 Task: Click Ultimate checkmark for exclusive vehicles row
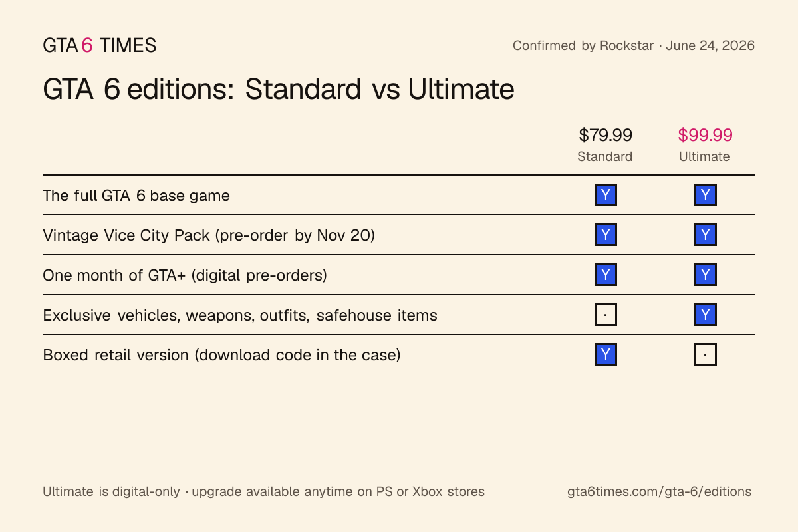click(x=705, y=315)
